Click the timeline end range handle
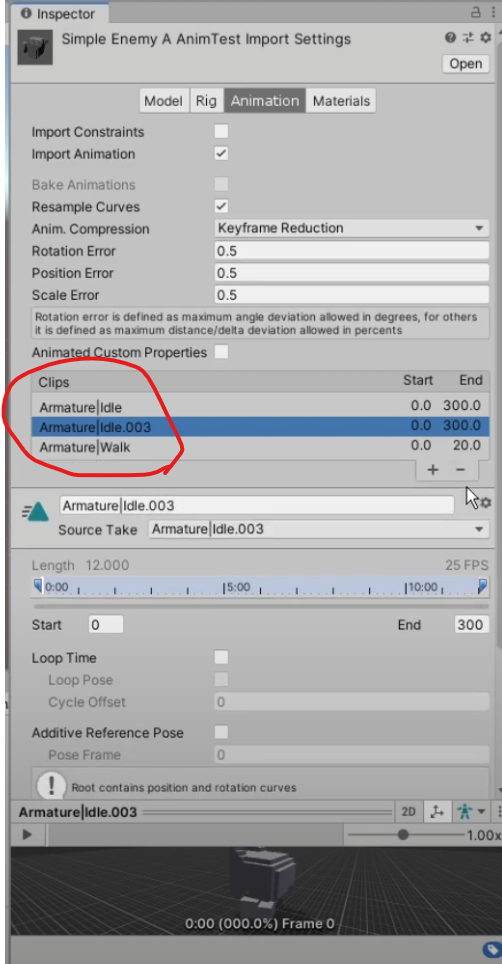Screen dimensions: 502x964 [x=483, y=585]
